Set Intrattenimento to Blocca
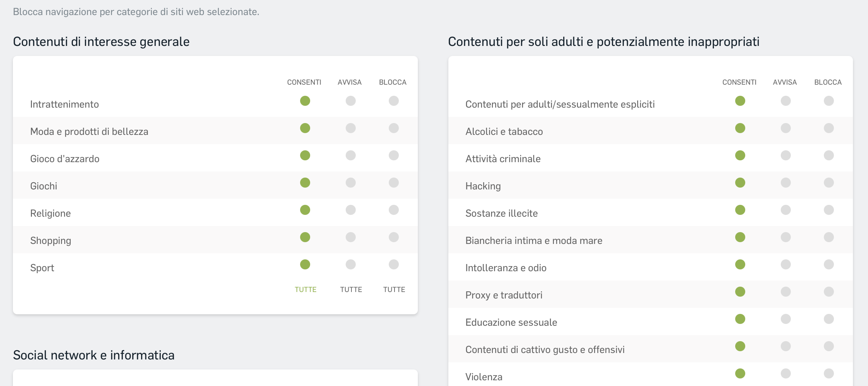 (394, 101)
